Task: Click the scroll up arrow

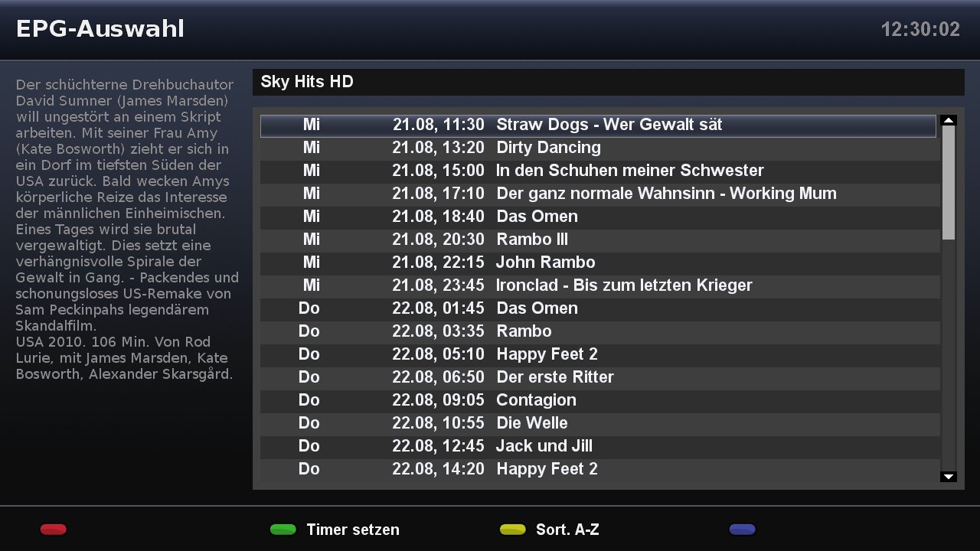Action: [949, 120]
